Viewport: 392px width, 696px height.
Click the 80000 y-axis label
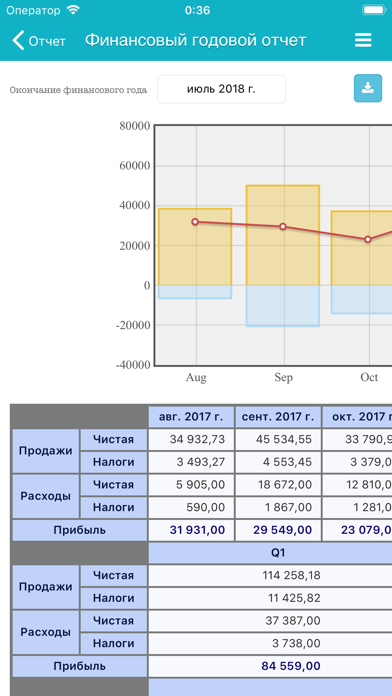click(x=135, y=126)
